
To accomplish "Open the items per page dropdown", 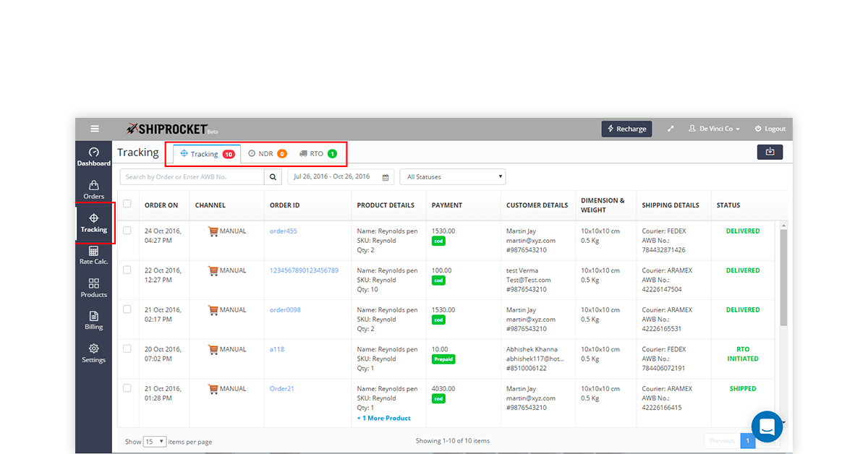I will [x=155, y=441].
